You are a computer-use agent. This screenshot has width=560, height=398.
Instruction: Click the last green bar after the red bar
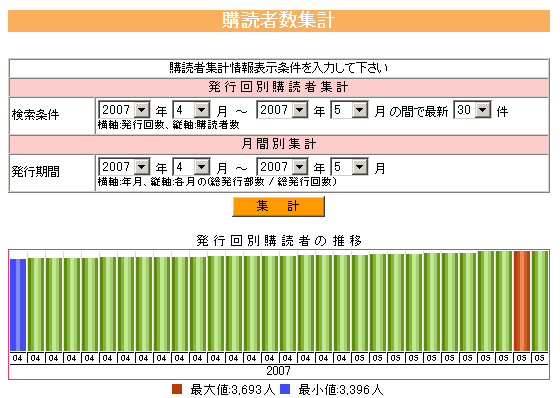point(540,301)
